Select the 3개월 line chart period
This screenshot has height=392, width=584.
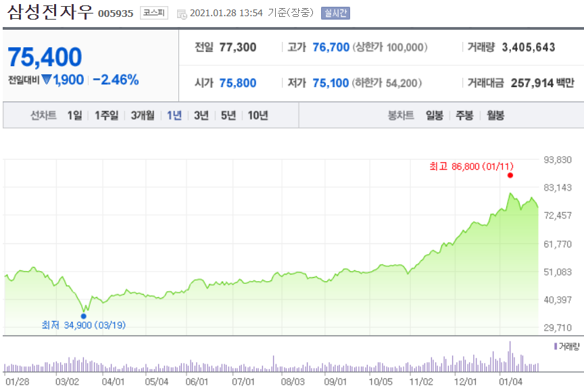[x=143, y=116]
